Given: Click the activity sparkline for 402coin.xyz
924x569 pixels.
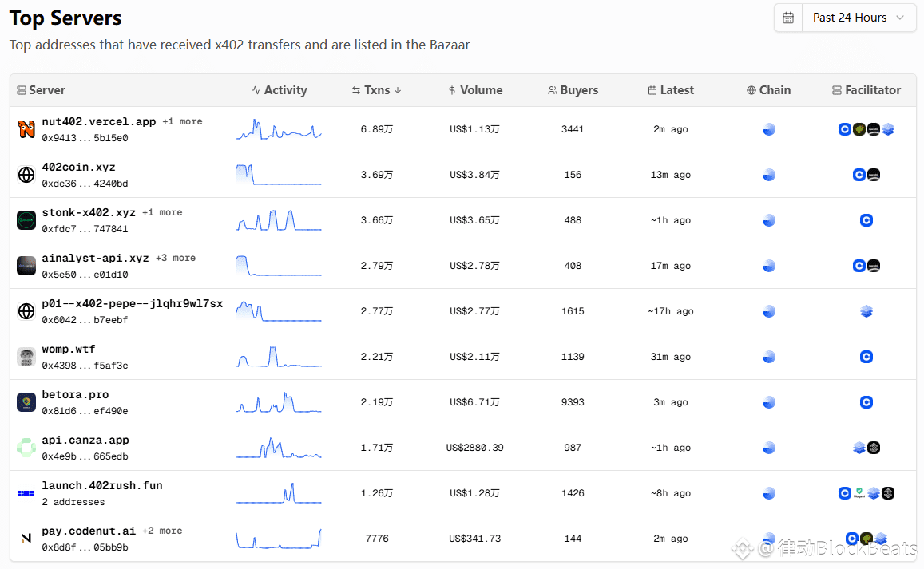Looking at the screenshot, I should pos(279,175).
